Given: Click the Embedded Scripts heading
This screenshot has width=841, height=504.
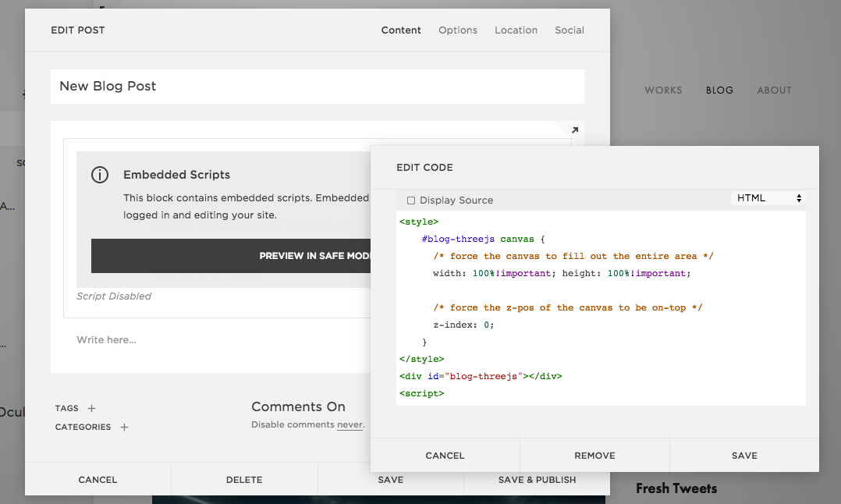Looking at the screenshot, I should click(x=176, y=175).
